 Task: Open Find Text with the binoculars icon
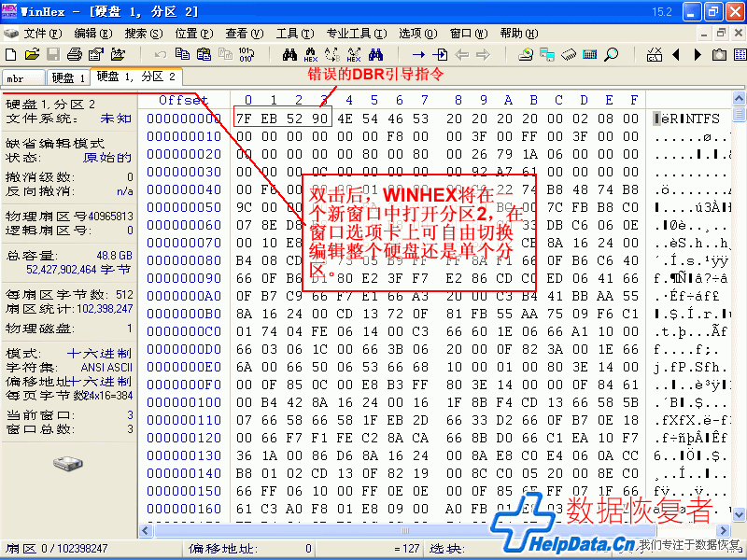point(289,54)
